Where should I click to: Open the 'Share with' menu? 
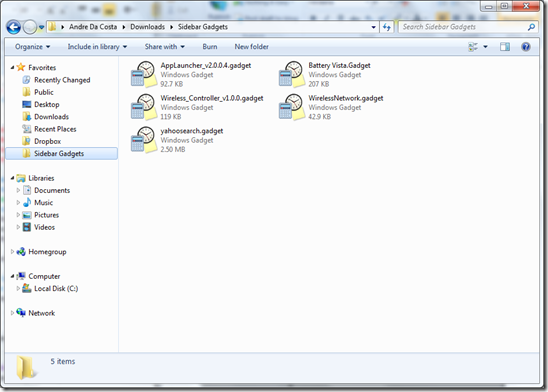point(165,47)
